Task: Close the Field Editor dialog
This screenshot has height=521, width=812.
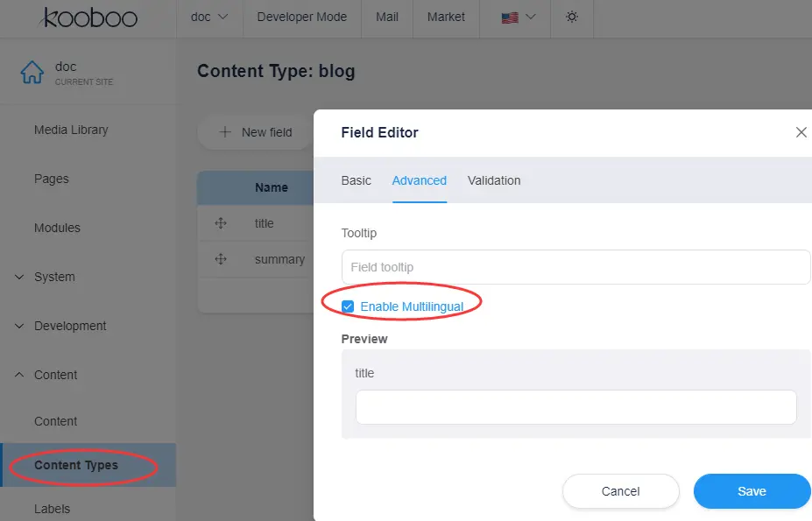Action: click(801, 132)
